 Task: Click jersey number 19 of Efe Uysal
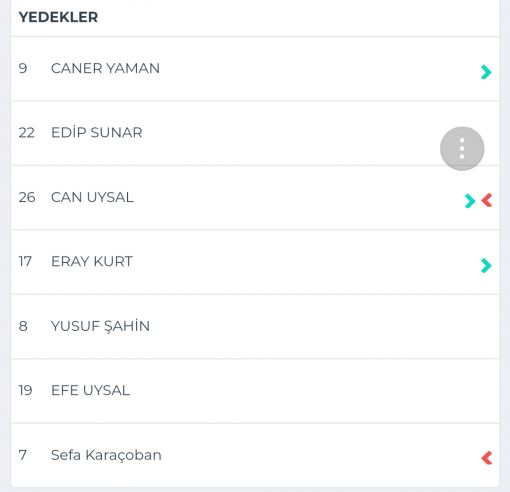click(x=25, y=390)
